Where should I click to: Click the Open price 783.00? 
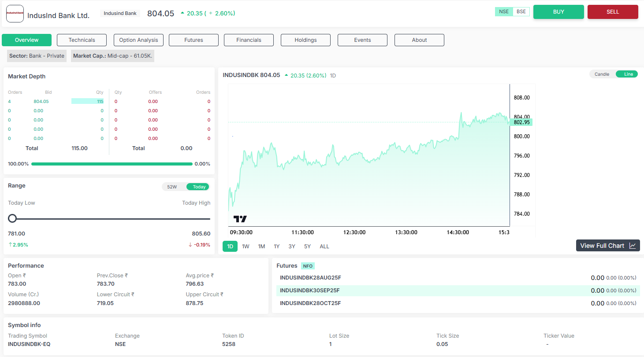(17, 284)
